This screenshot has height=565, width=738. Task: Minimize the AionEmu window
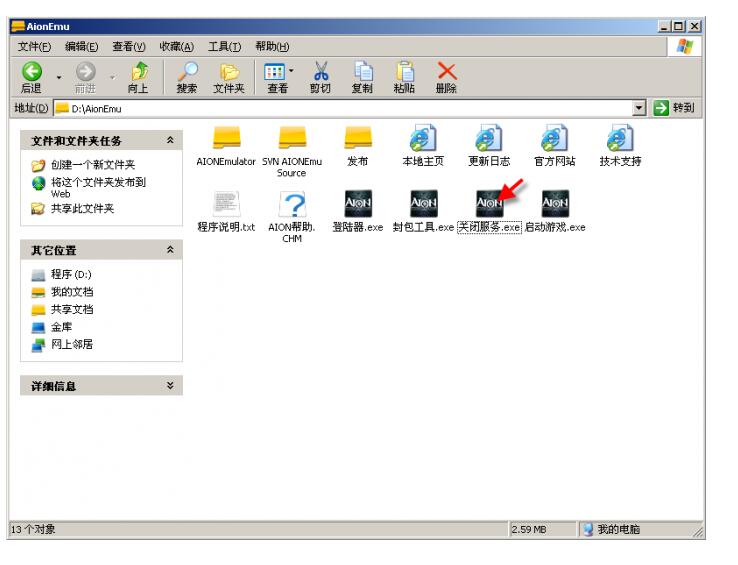(665, 26)
